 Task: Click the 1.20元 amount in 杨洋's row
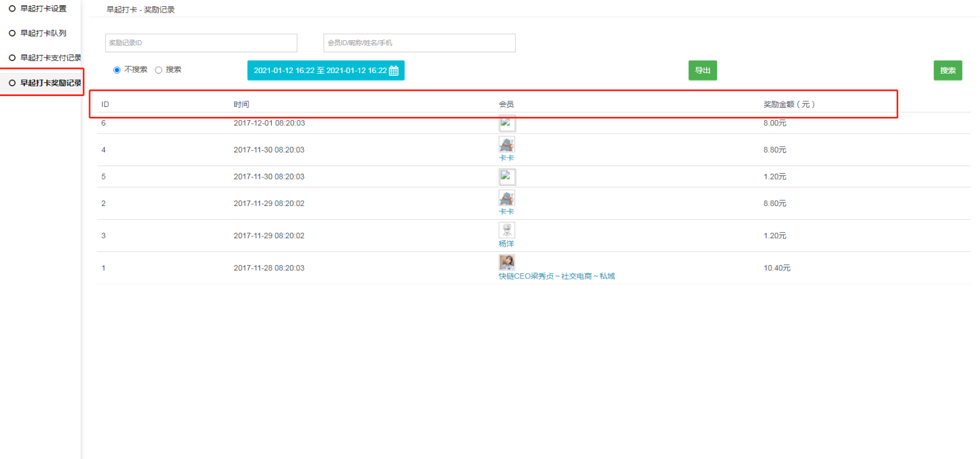click(775, 236)
